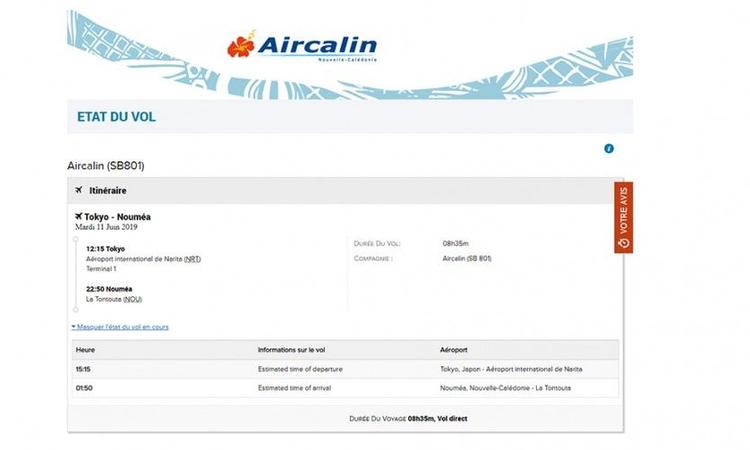Click the Heure column header

[x=85, y=350]
